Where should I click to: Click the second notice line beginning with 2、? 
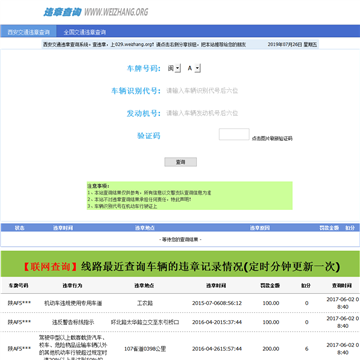click(139, 199)
